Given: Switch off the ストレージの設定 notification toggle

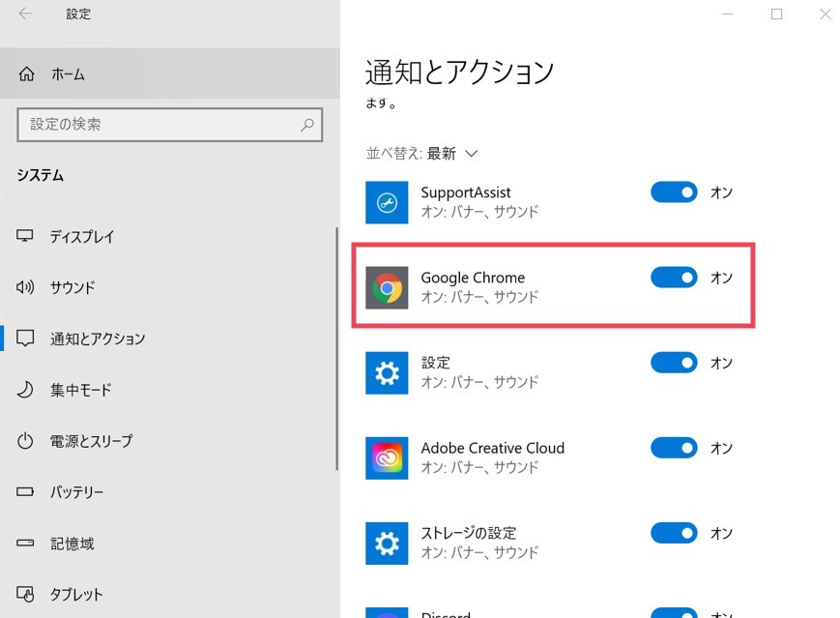Looking at the screenshot, I should [x=674, y=533].
